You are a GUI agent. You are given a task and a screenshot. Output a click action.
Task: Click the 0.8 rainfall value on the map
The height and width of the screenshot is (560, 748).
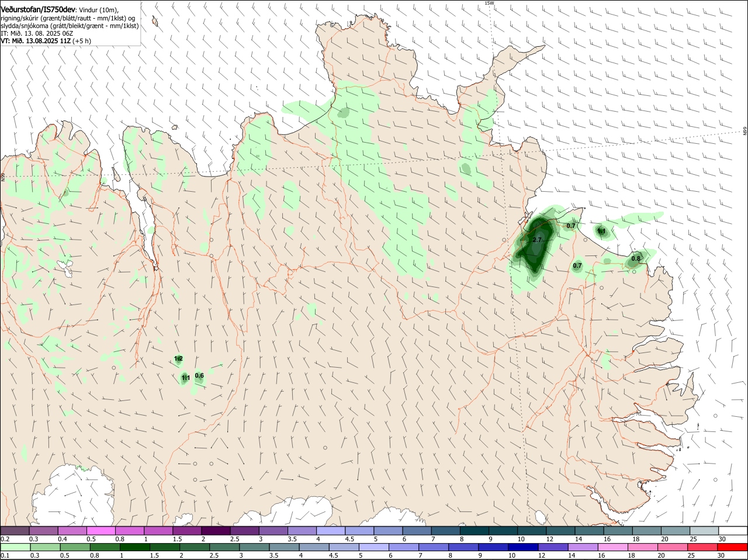(x=636, y=259)
